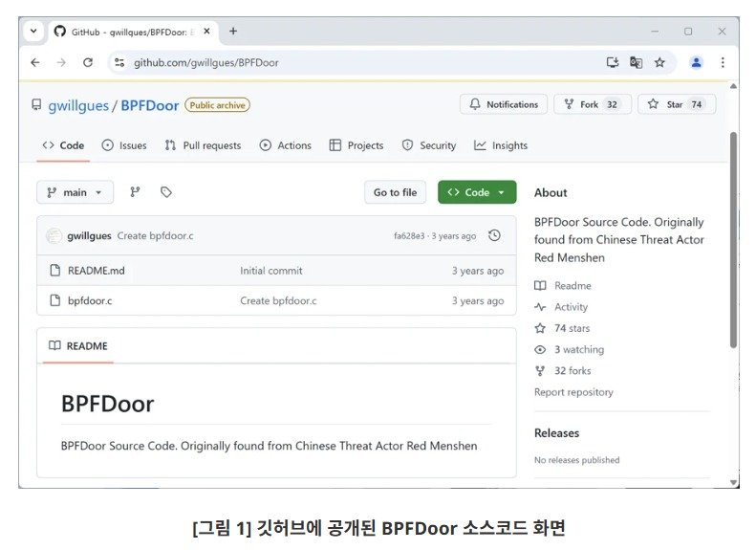
Task: Click the browser forward arrow
Action: pos(61,63)
